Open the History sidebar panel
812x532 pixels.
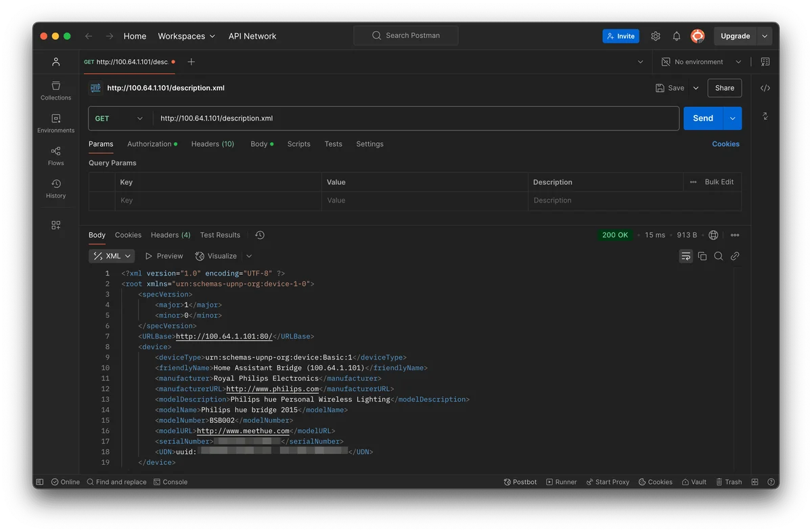click(55, 189)
